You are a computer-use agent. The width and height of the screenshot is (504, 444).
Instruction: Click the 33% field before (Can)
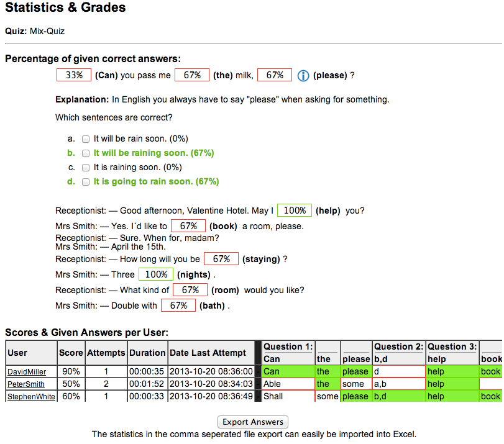point(74,75)
